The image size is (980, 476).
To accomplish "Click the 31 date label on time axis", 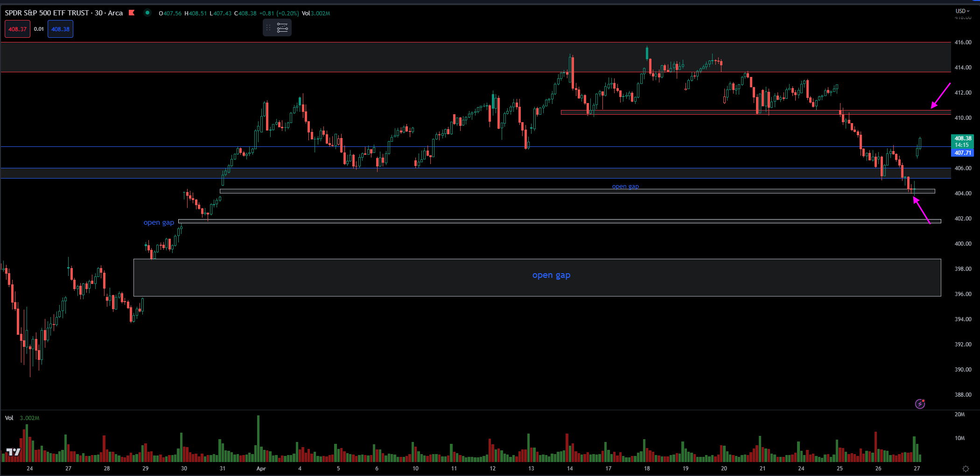I will point(223,469).
